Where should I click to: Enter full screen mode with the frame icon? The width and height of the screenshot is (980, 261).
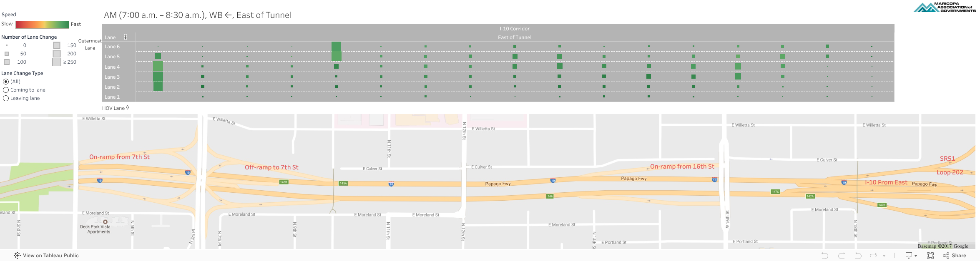point(930,256)
